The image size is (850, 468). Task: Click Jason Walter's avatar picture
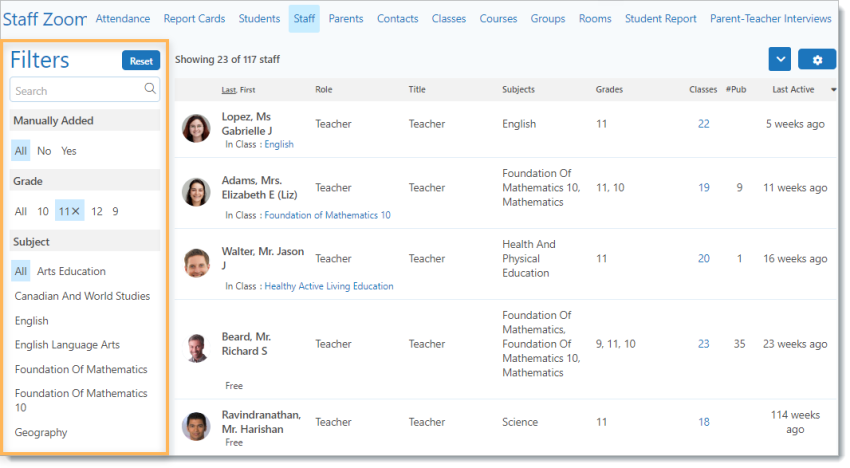click(196, 262)
